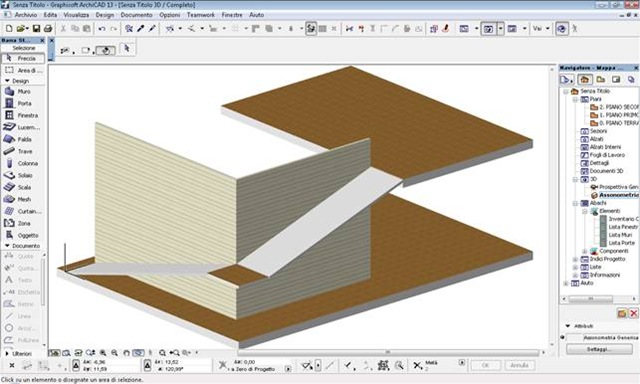Select the Mesh tool
The width and height of the screenshot is (640, 384).
(23, 199)
